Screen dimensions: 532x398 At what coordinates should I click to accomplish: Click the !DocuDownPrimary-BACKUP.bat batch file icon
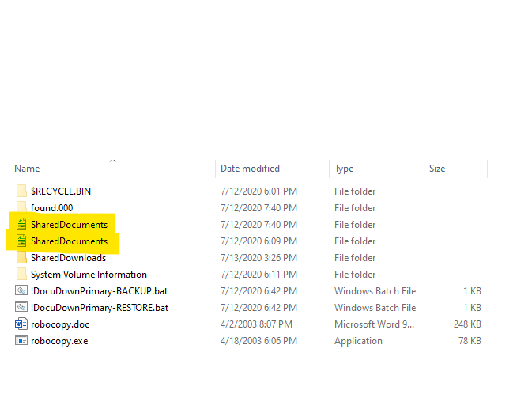21,290
